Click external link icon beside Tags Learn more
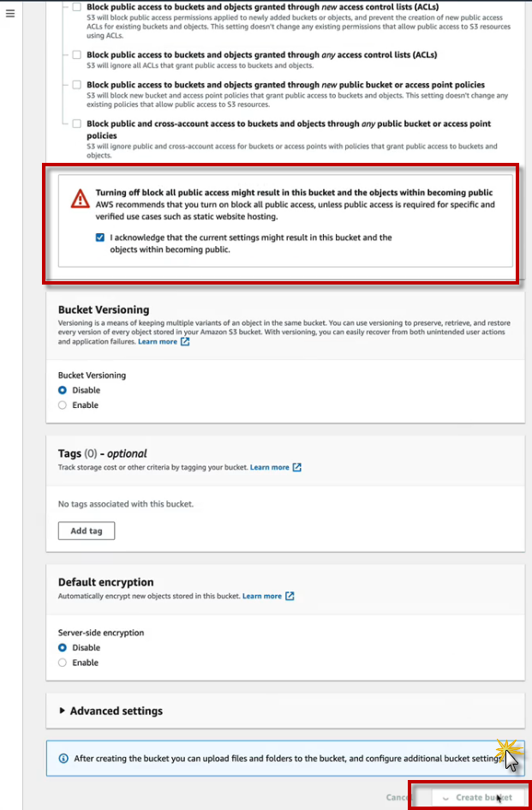 click(297, 468)
